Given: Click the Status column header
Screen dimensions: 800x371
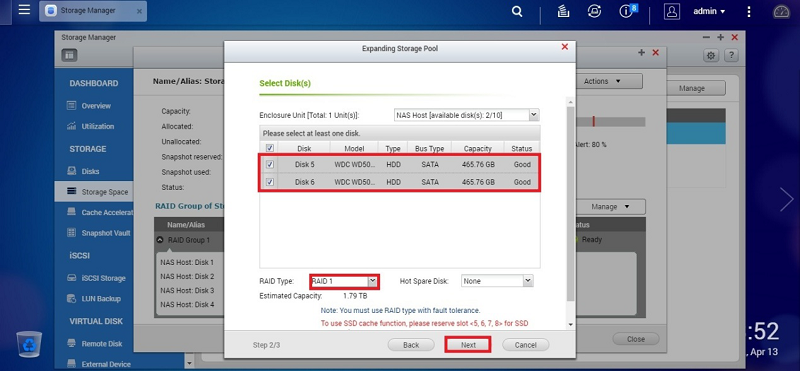Looking at the screenshot, I should point(521,149).
